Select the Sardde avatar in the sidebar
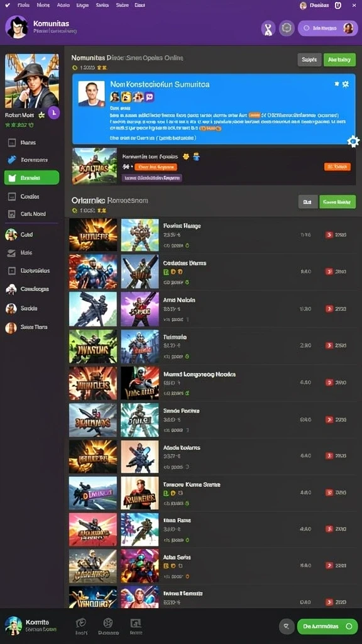 11,308
